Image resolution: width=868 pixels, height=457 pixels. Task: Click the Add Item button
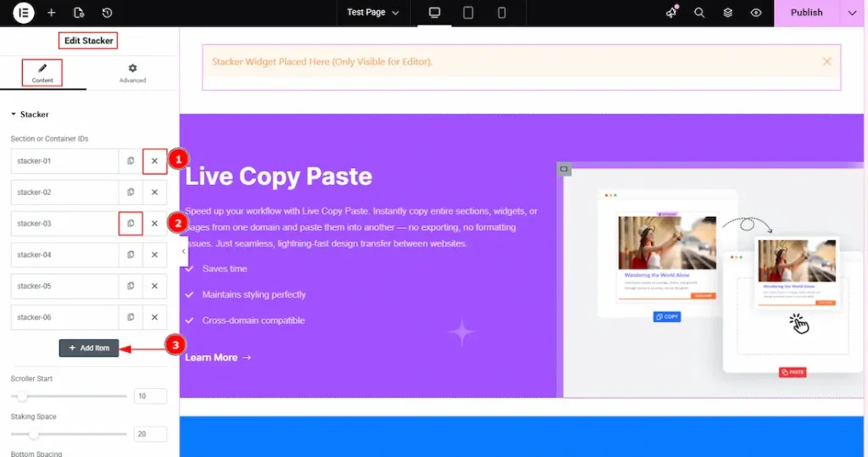coord(89,348)
